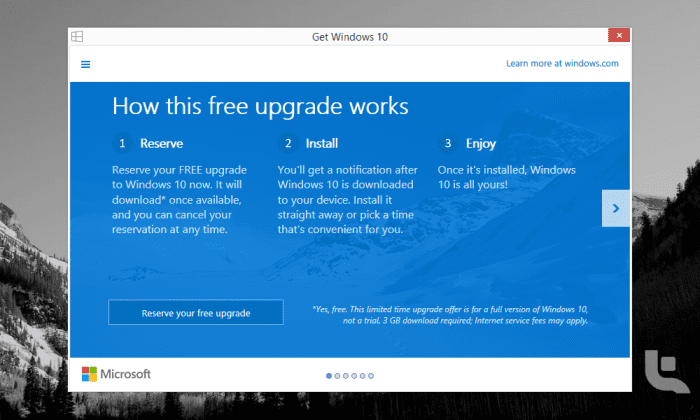The height and width of the screenshot is (420, 700).
Task: Close the Get Windows 10 window
Action: point(619,35)
